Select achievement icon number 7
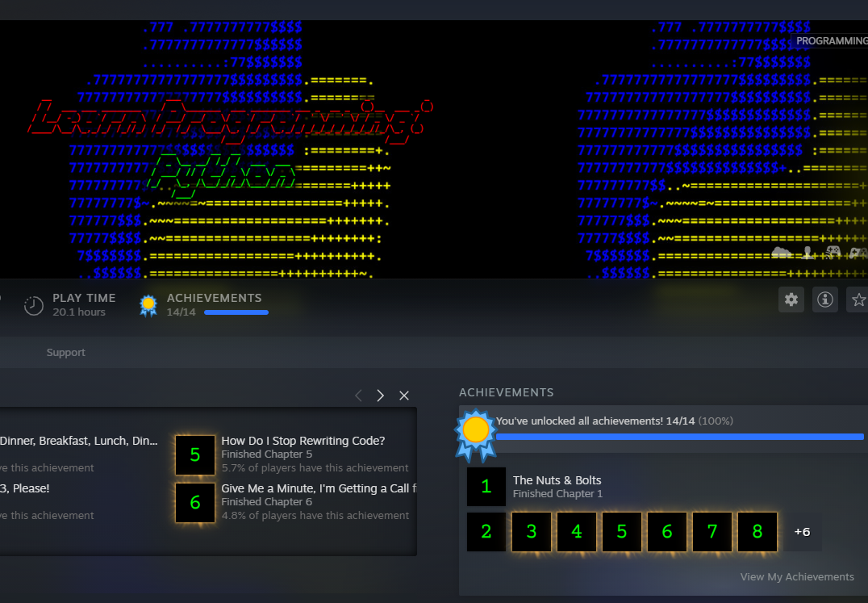868x603 pixels. [712, 532]
